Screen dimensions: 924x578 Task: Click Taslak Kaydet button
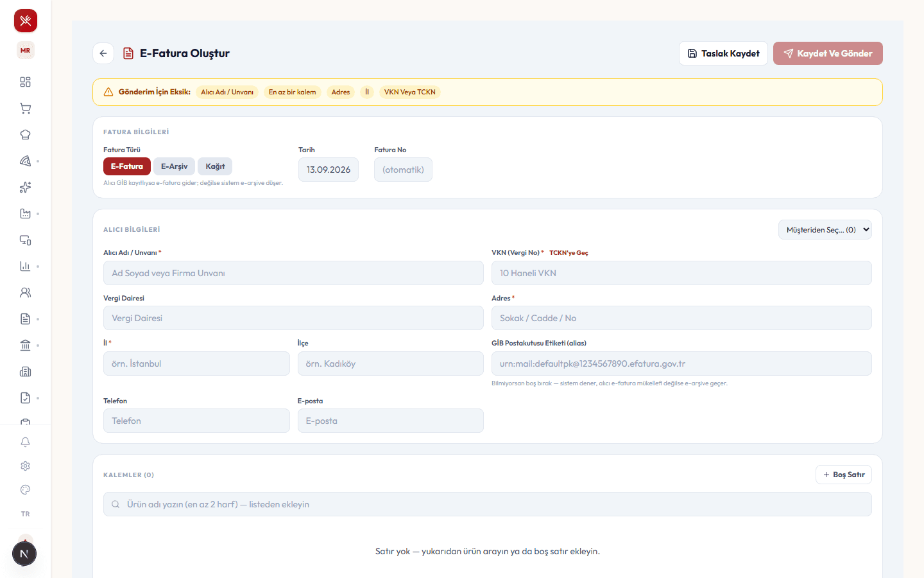[x=723, y=53]
